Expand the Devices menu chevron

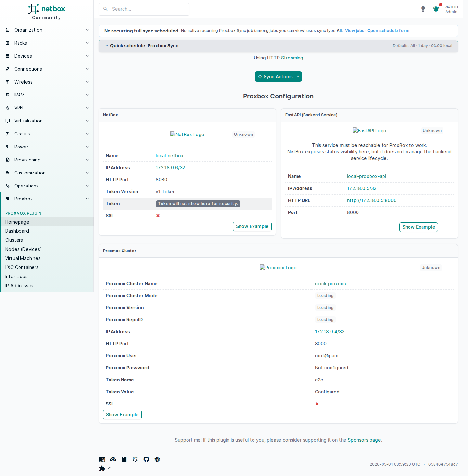(x=87, y=56)
